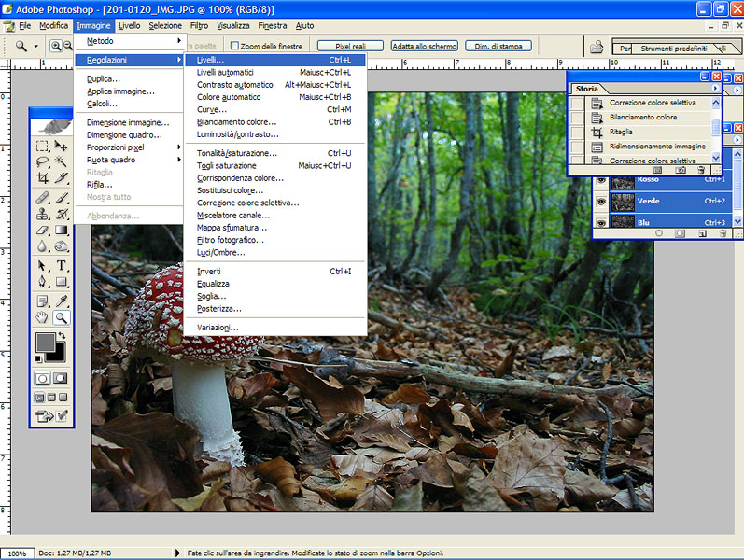
Task: Switch to Storia tab
Action: (x=587, y=89)
